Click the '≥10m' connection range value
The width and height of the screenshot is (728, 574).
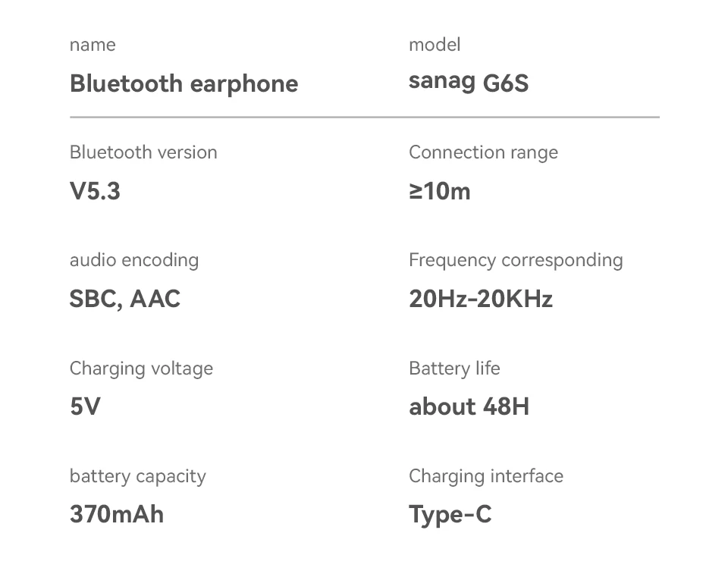click(439, 191)
